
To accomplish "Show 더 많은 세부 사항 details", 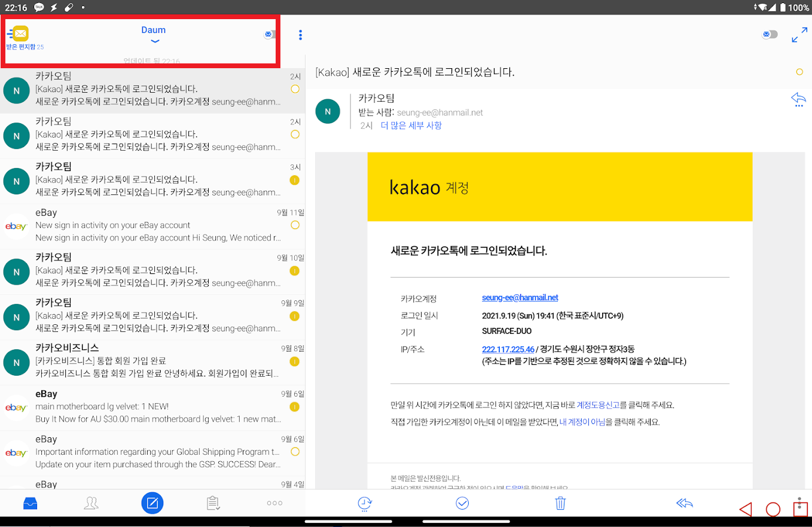I will pos(411,126).
